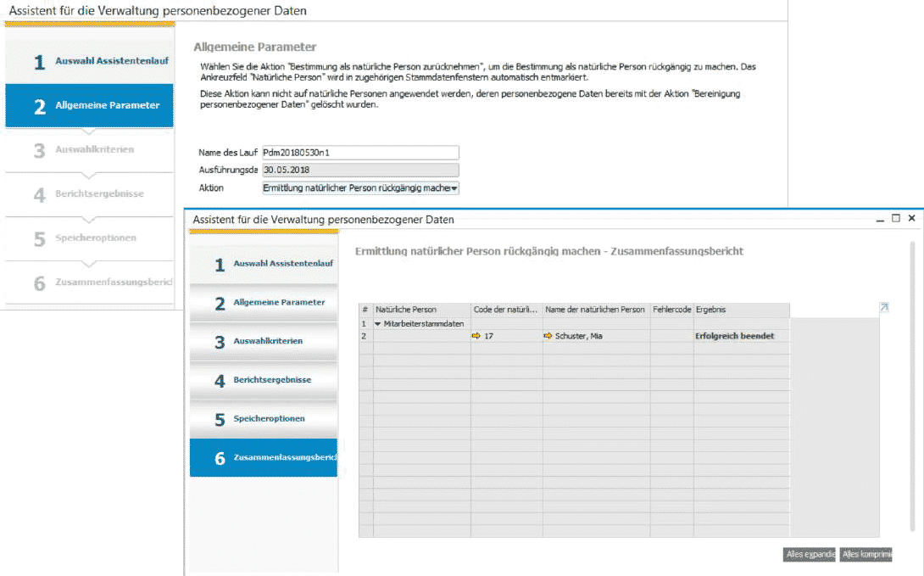Image resolution: width=924 pixels, height=576 pixels.
Task: Click the Name des Lauf input field
Action: pyautogui.click(x=360, y=153)
